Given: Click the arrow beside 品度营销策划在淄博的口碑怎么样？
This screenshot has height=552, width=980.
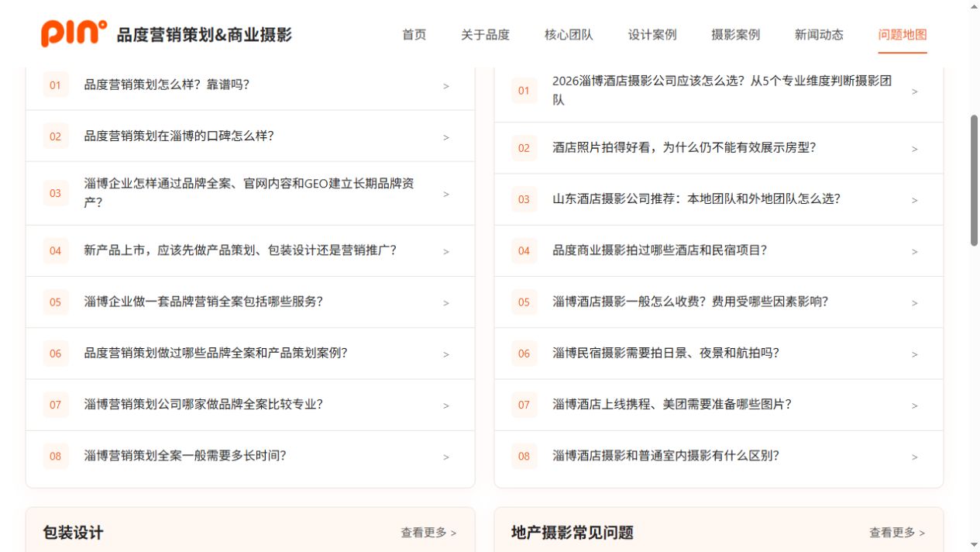Looking at the screenshot, I should point(446,137).
